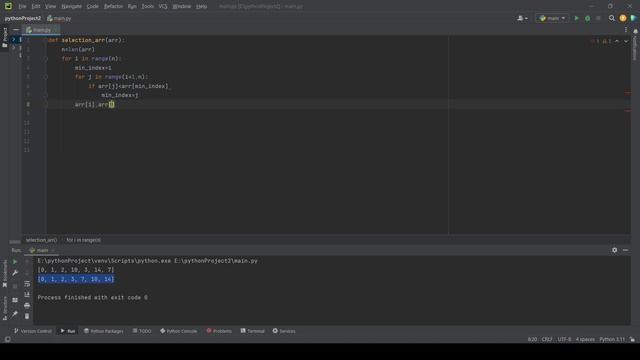Screen dimensions: 640x360
Task: Toggle scroll to end icon in Run console
Action: pyautogui.click(x=27, y=294)
